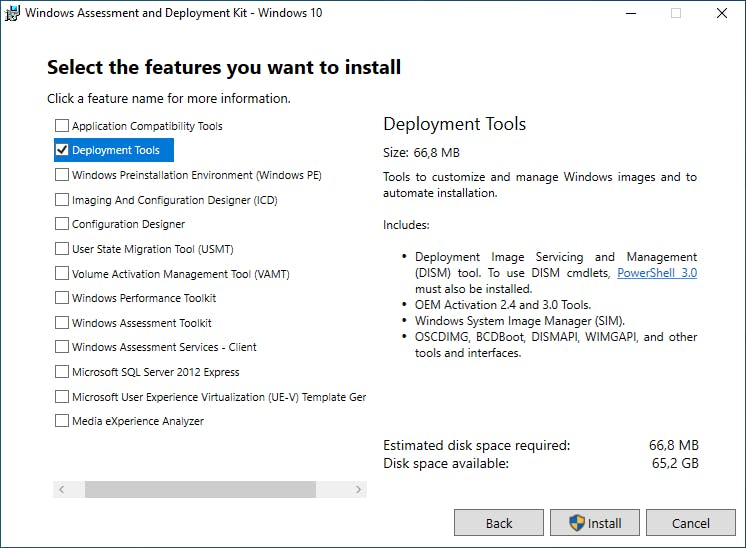Check Microsoft SQL Server 2012 Express
Image resolution: width=746 pixels, height=548 pixels.
[62, 372]
